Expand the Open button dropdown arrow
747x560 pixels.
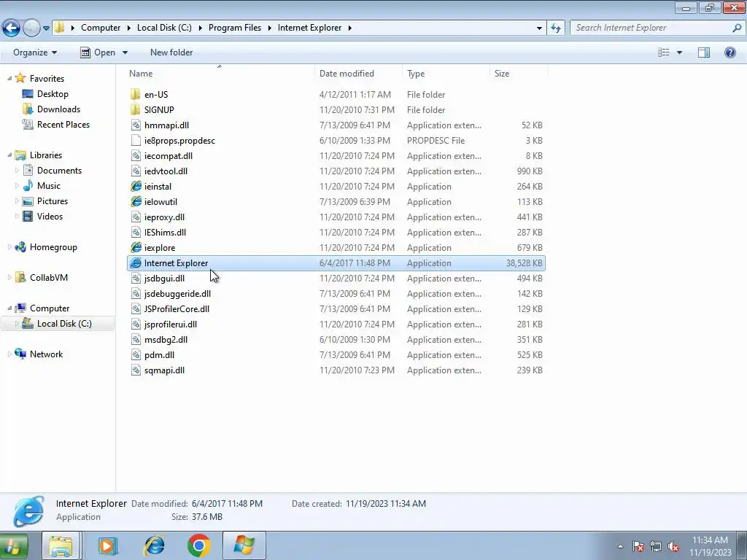(x=125, y=52)
